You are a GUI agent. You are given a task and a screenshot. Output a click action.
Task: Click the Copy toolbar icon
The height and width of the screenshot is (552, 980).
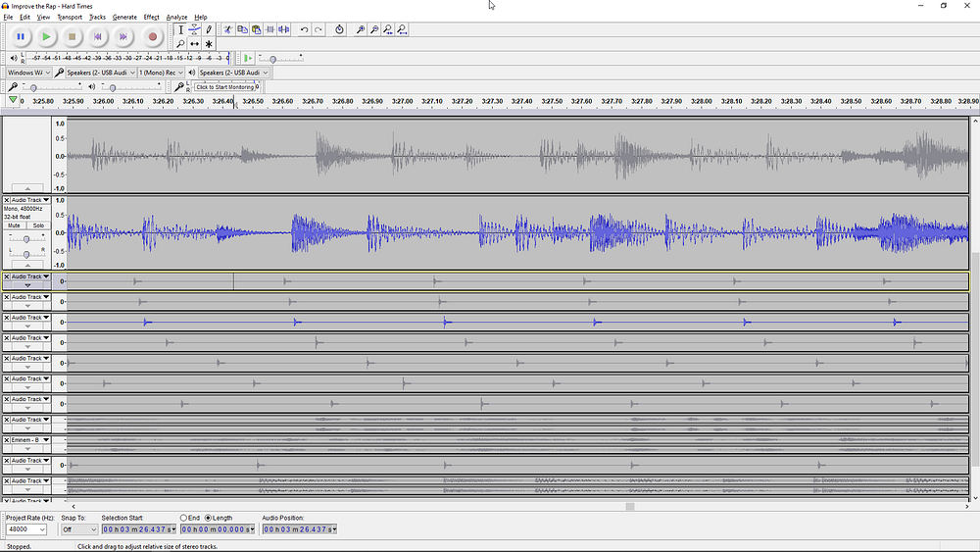pos(242,29)
